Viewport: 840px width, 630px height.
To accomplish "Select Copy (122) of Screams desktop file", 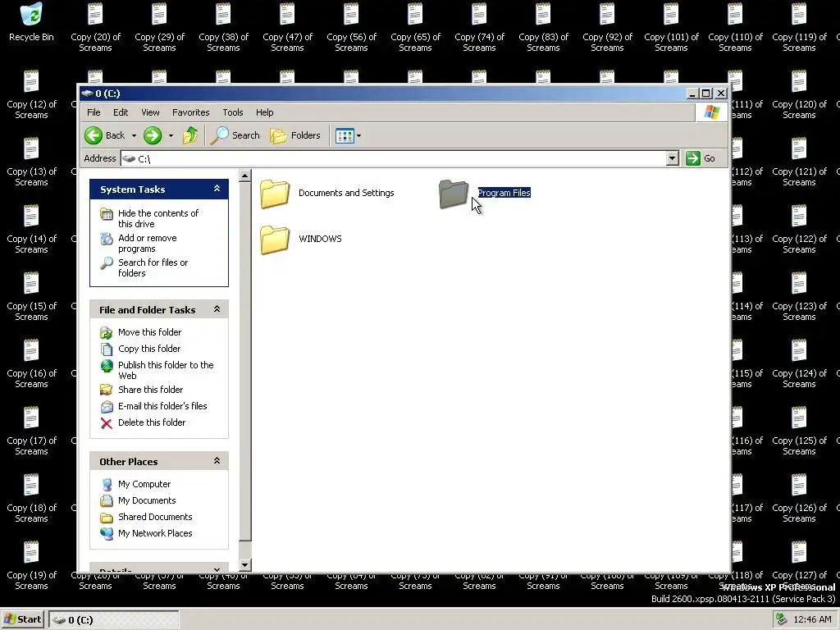I will pos(799,230).
